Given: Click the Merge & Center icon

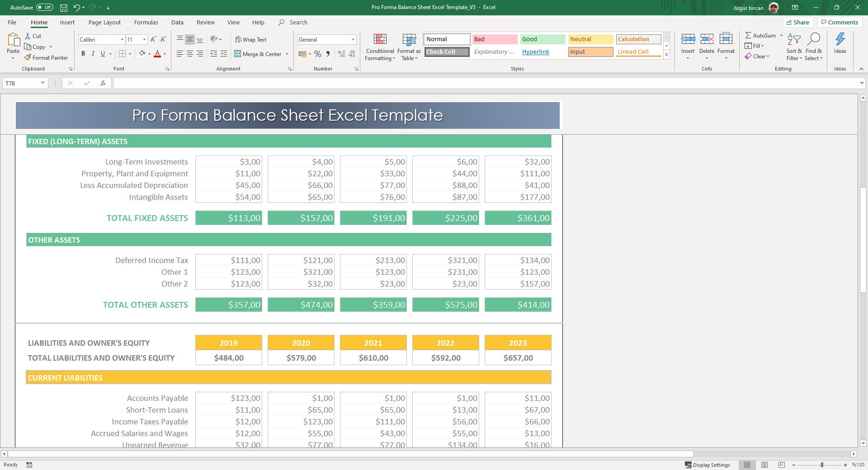Looking at the screenshot, I should click(x=238, y=54).
